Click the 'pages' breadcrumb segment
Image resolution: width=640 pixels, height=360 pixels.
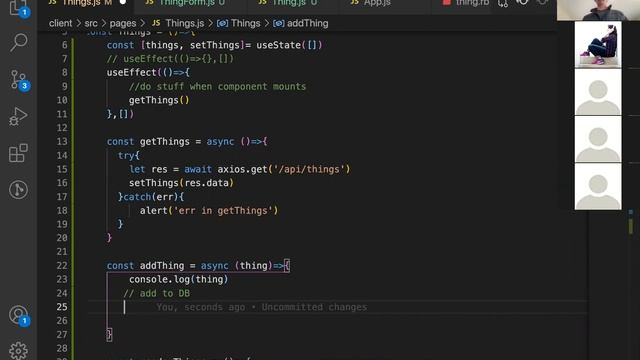(x=122, y=23)
